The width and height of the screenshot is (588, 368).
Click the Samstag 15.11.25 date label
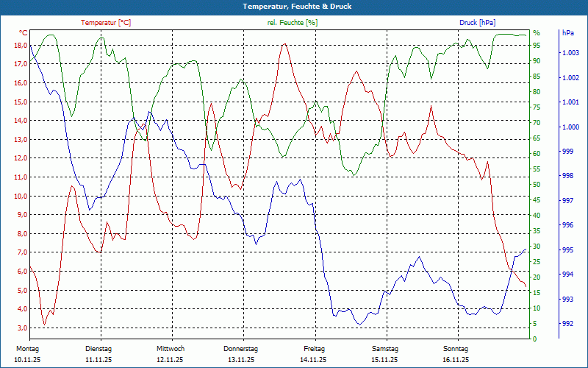pyautogui.click(x=384, y=354)
